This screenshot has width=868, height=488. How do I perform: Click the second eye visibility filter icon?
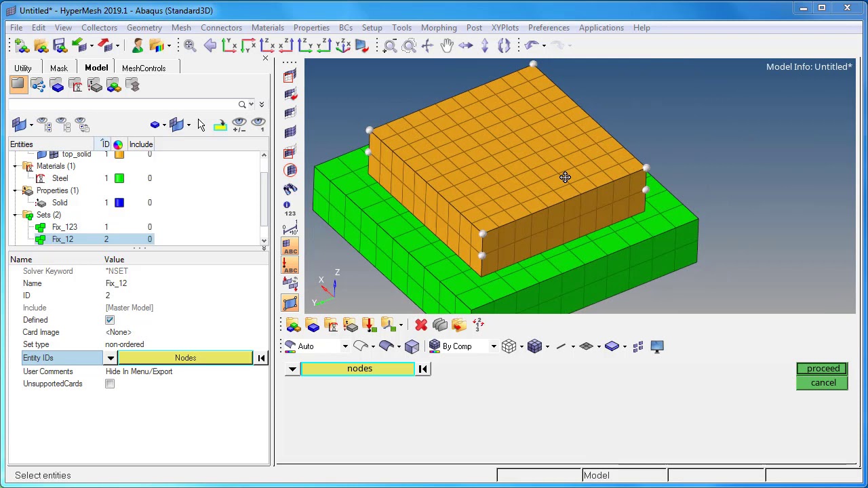point(62,124)
